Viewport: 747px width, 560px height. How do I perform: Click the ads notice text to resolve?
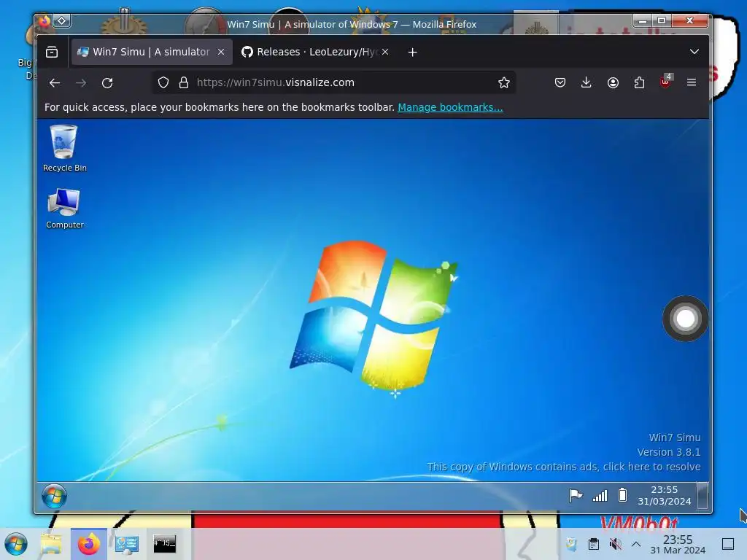tap(564, 467)
